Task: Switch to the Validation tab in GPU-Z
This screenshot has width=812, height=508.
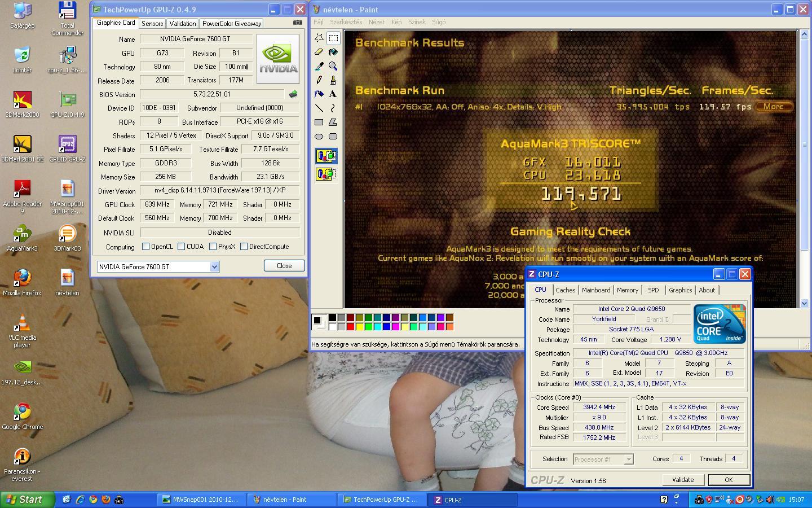Action: tap(183, 23)
